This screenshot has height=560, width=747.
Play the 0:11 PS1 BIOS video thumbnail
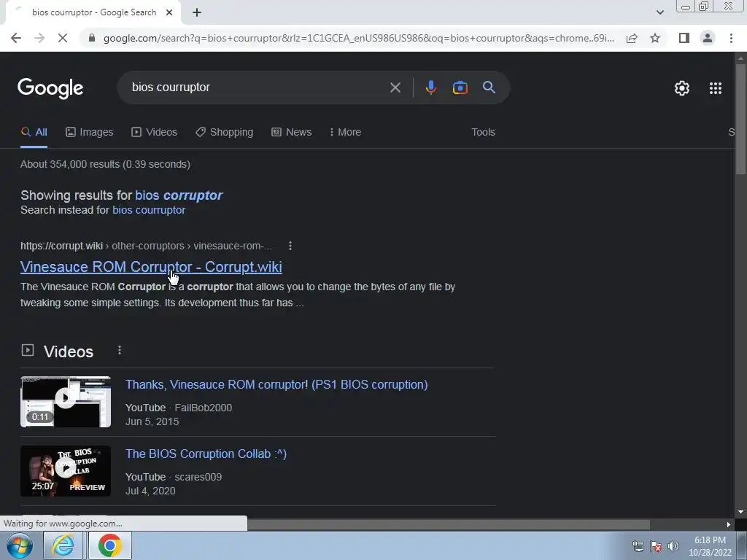[66, 402]
